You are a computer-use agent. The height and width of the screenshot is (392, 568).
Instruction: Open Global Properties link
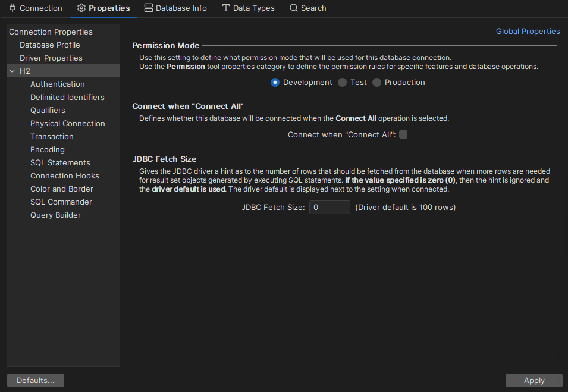coord(528,31)
